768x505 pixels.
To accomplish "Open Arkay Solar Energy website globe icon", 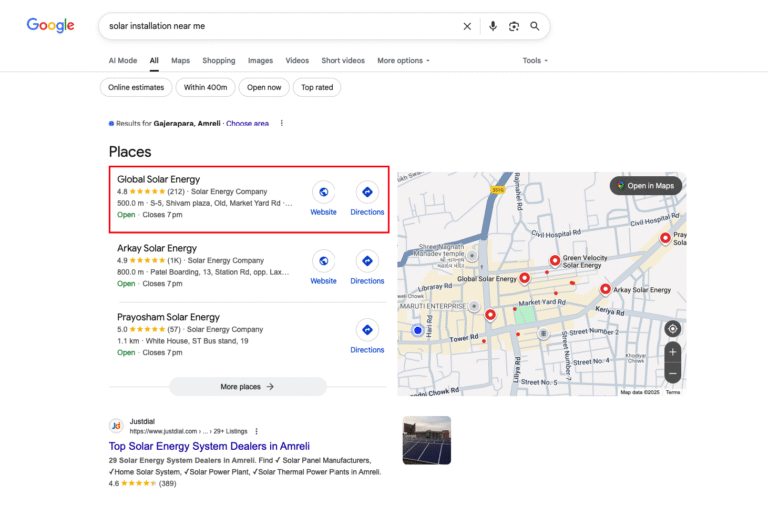I will (323, 261).
